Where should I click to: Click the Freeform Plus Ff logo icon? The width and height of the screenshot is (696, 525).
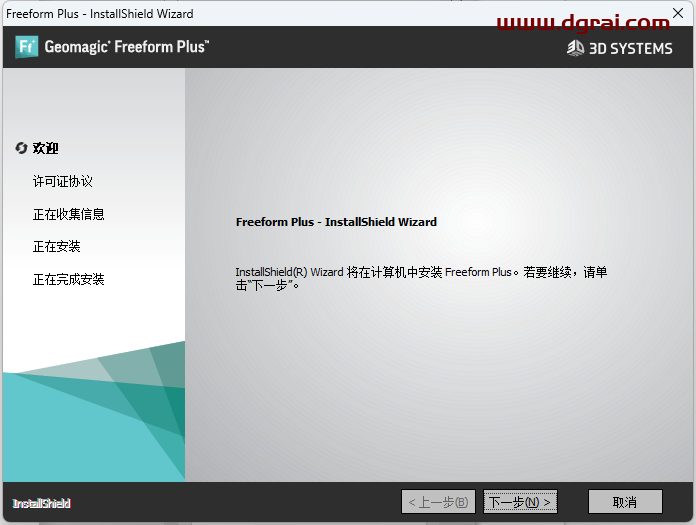(27, 47)
